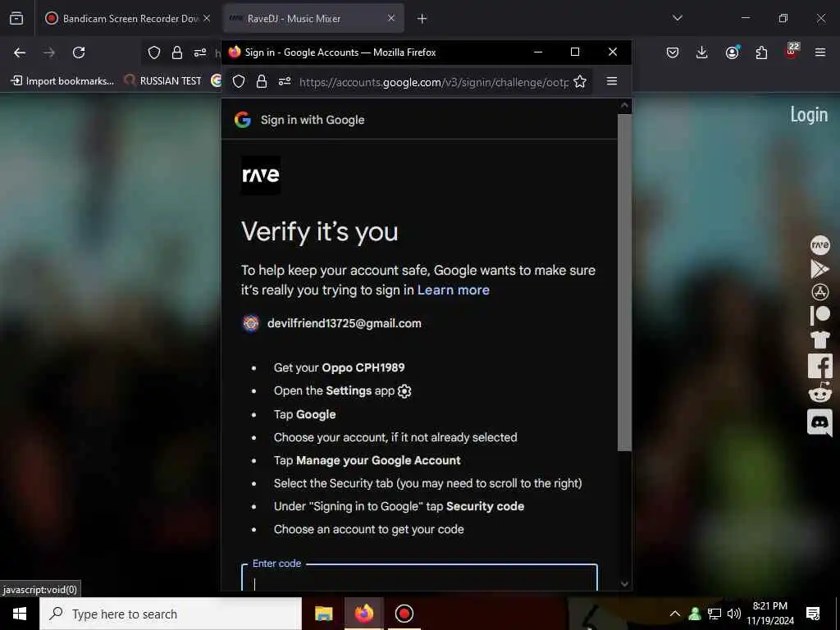Click the Bandicam recorder taskbar icon
The width and height of the screenshot is (840, 630).
(404, 614)
